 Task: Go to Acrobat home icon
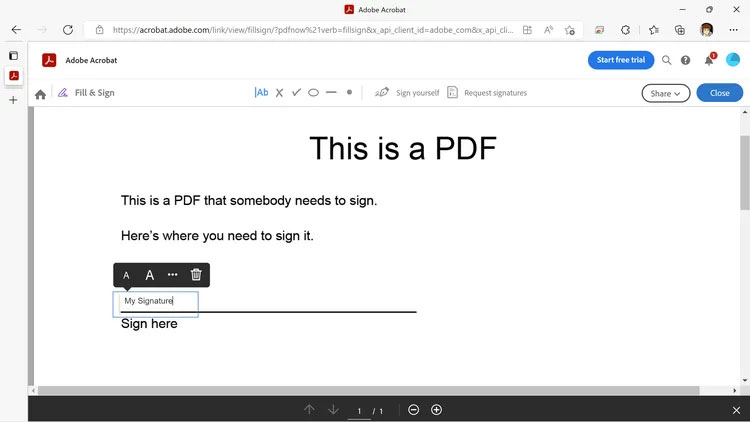pos(40,94)
